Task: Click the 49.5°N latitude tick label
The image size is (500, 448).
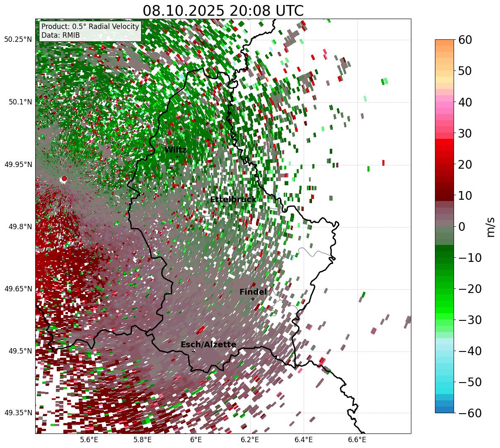Action: click(x=20, y=351)
